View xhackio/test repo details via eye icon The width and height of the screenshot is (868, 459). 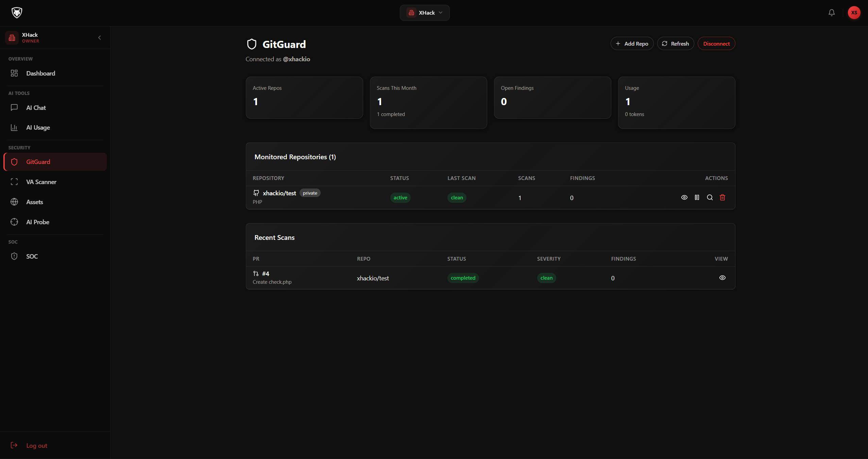(684, 197)
